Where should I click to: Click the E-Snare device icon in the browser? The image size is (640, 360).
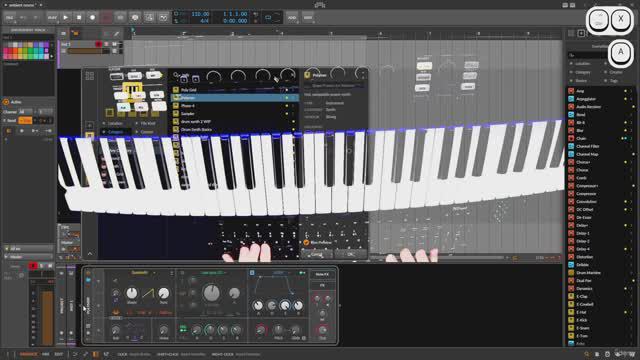pos(571,328)
